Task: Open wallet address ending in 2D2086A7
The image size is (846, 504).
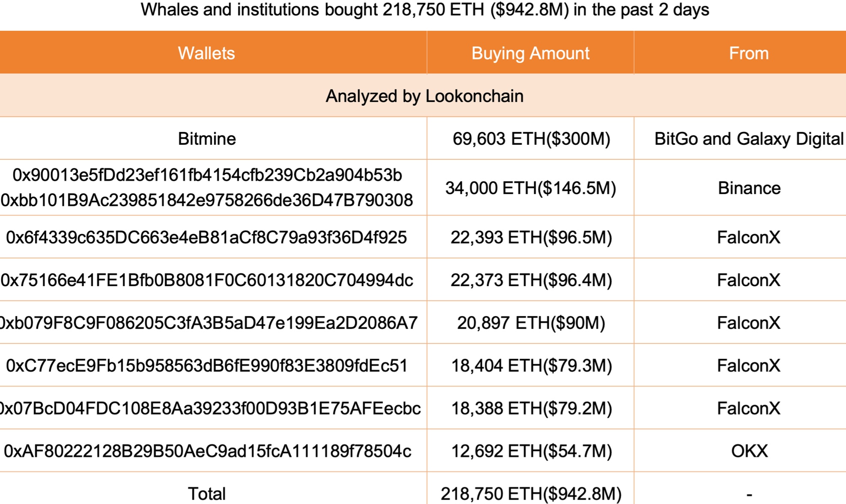Action: (208, 323)
